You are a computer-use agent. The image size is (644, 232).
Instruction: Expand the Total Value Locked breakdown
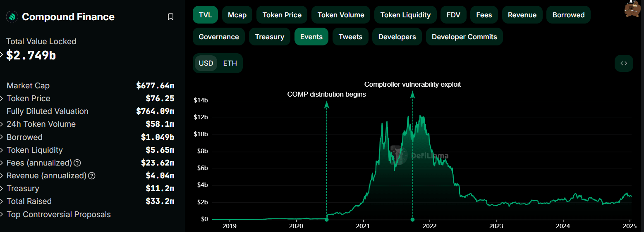(x=2, y=55)
